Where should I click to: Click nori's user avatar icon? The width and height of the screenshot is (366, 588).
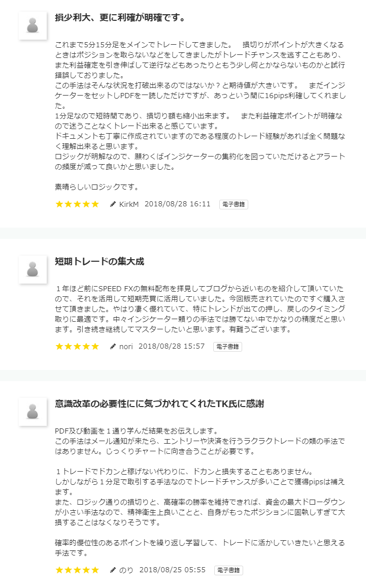tap(33, 269)
